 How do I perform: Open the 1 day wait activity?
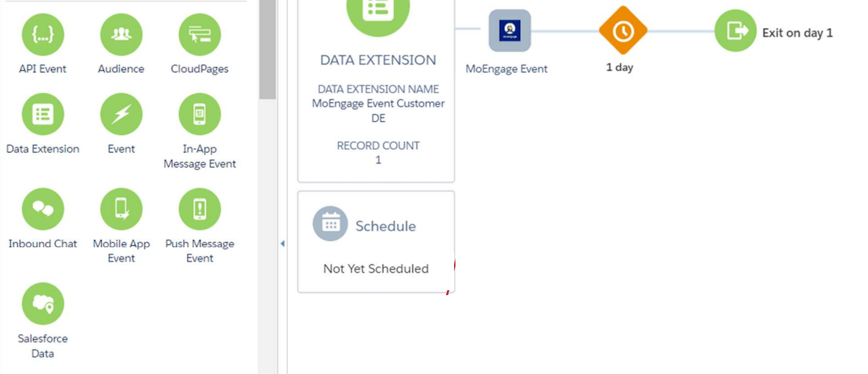(623, 31)
